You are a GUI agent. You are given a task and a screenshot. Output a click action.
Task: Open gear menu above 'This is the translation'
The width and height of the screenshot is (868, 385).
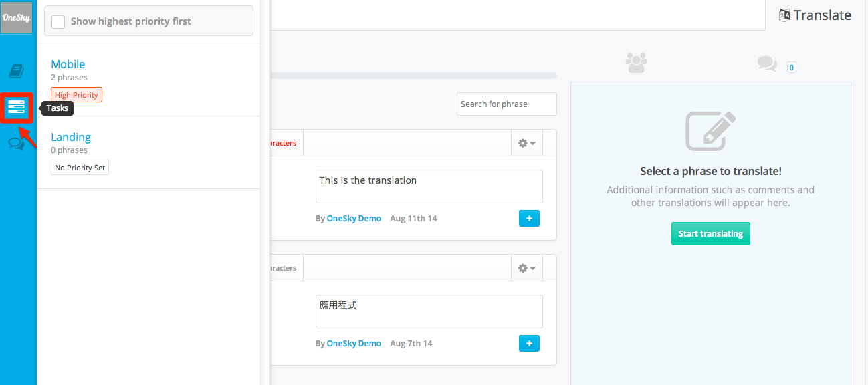click(527, 143)
